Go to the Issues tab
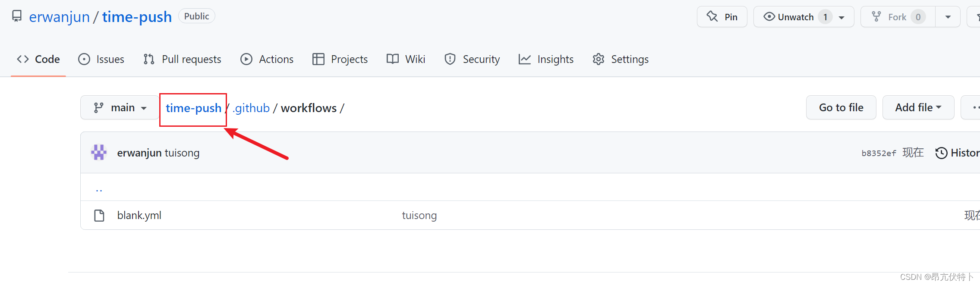The height and width of the screenshot is (285, 980). click(101, 59)
